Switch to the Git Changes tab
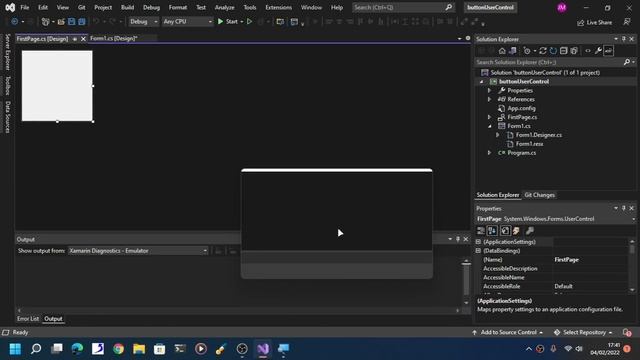The width and height of the screenshot is (640, 360). (540, 195)
